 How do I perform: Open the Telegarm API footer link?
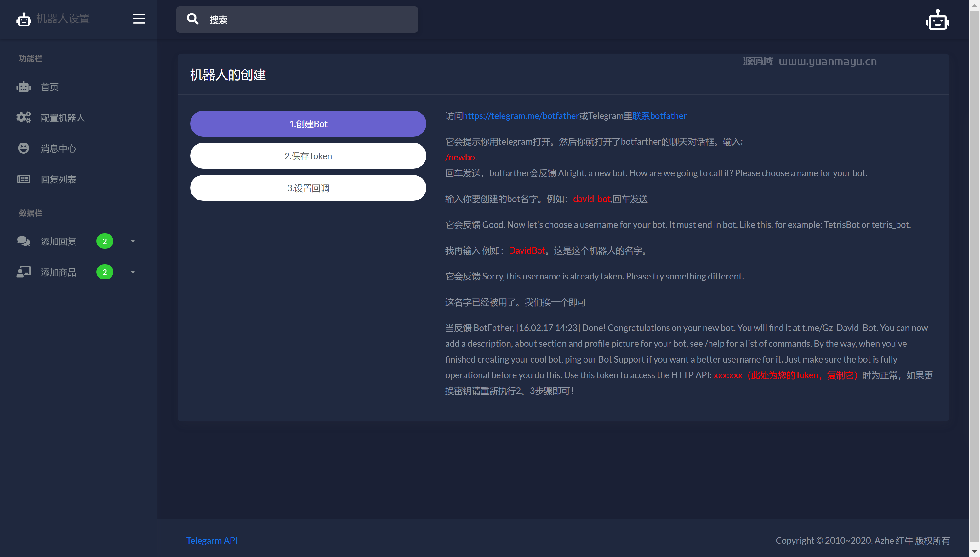(x=212, y=540)
